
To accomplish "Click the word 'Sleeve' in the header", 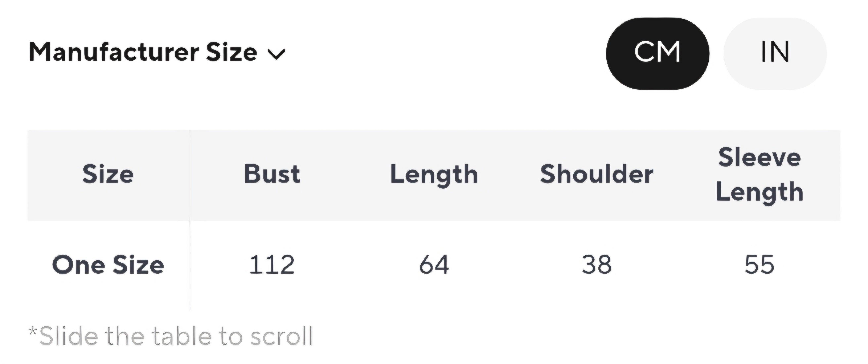I will click(x=759, y=158).
